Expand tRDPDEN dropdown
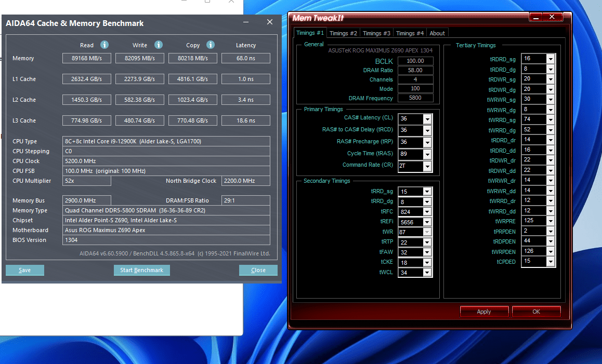Image resolution: width=602 pixels, height=364 pixels. click(551, 241)
